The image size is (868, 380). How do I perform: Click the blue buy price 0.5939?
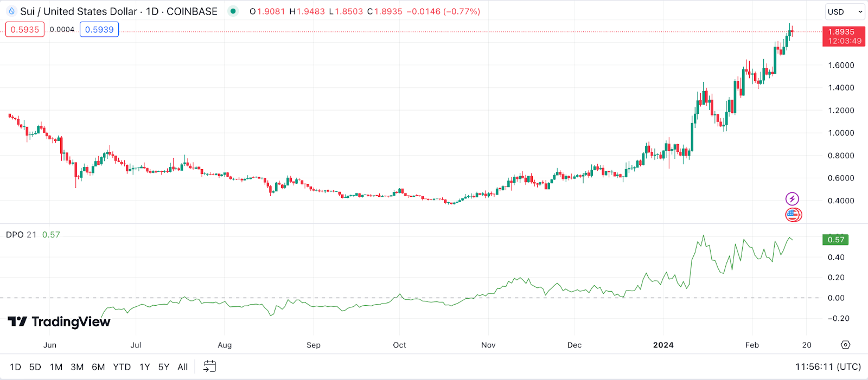tap(99, 29)
